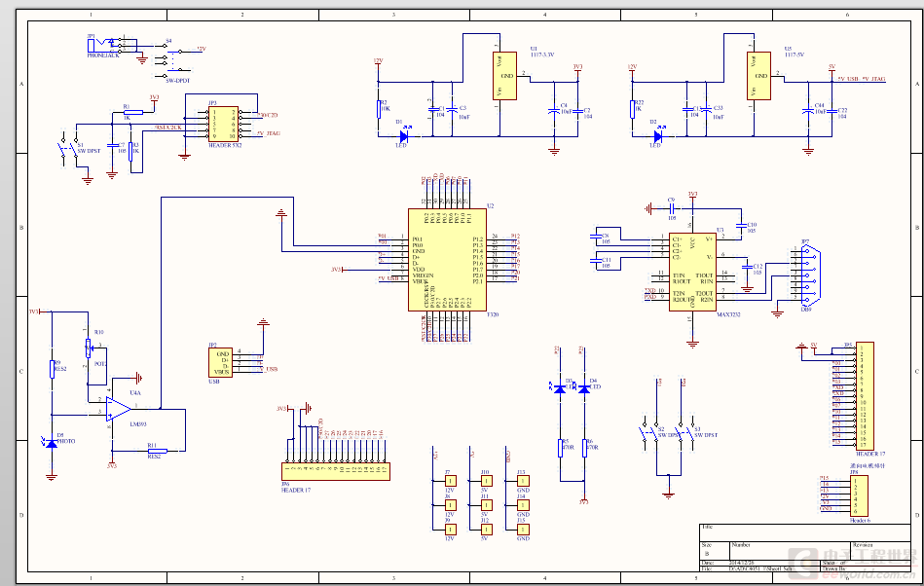Screen dimensions: 924x586
Task: Click capacitor C9 105
Action: tap(673, 208)
